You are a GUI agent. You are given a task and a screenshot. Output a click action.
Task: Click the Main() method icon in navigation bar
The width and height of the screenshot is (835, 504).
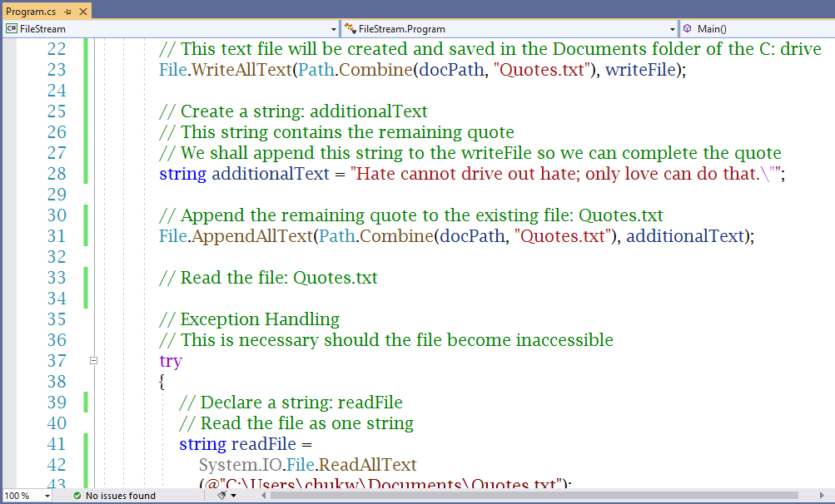(x=688, y=28)
